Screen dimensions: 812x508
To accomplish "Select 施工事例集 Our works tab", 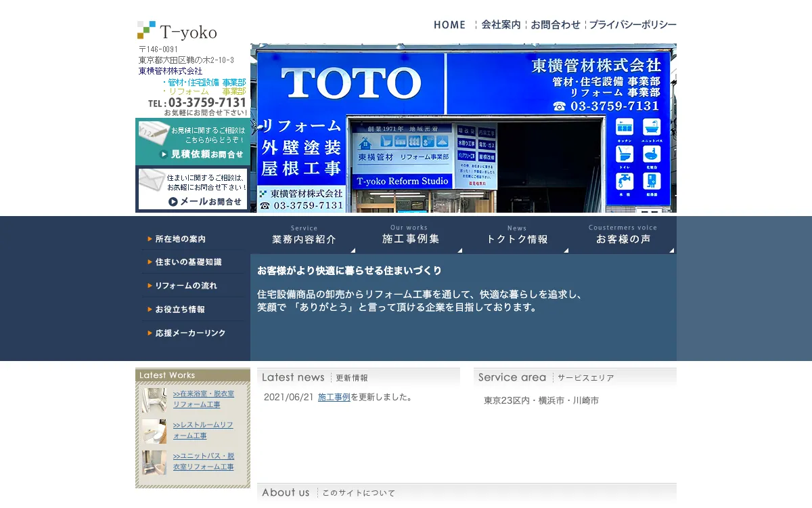I will pyautogui.click(x=410, y=235).
